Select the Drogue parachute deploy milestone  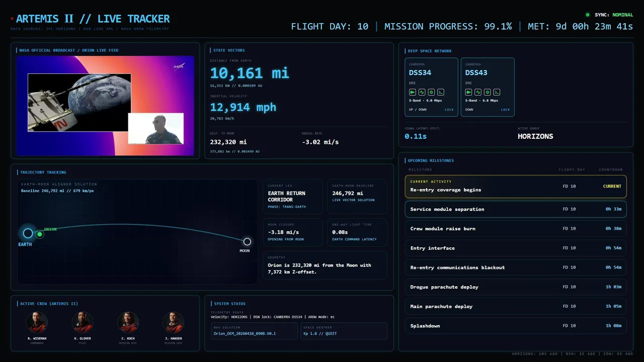[x=516, y=287]
